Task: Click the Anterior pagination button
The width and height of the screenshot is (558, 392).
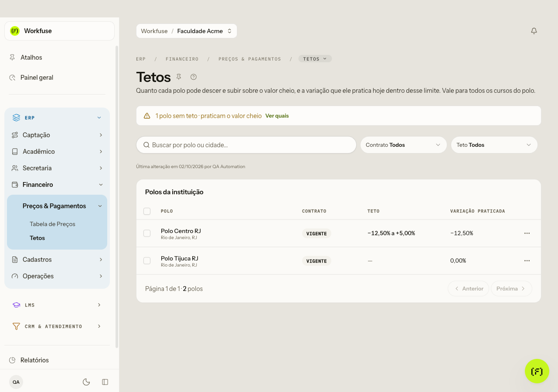Action: 468,288
